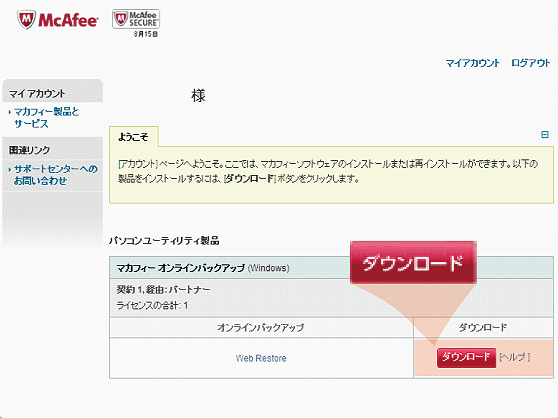Viewport: 558px width, 418px height.
Task: Click the ダウンロード column header
Action: [483, 327]
